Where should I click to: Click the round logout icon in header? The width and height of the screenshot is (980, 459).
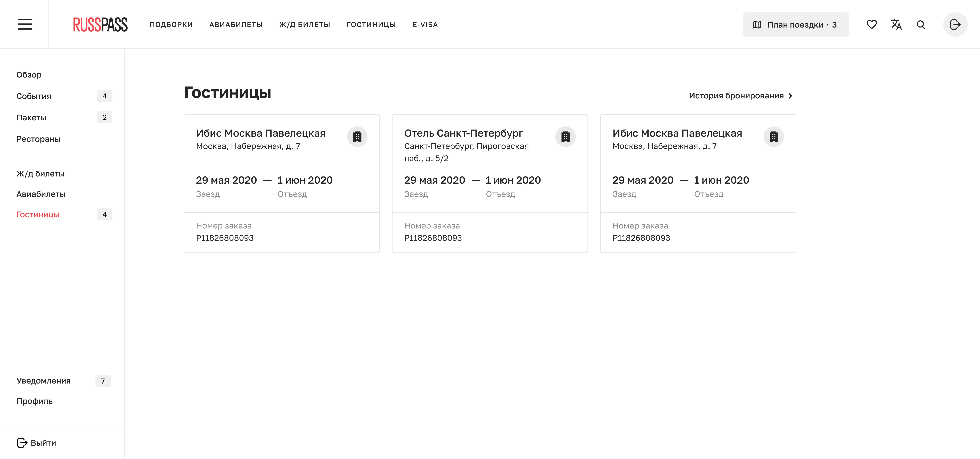(x=955, y=25)
